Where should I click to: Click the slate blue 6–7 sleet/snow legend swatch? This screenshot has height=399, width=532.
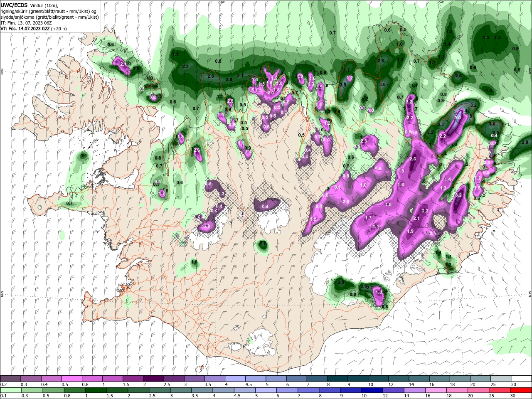[x=296, y=379]
